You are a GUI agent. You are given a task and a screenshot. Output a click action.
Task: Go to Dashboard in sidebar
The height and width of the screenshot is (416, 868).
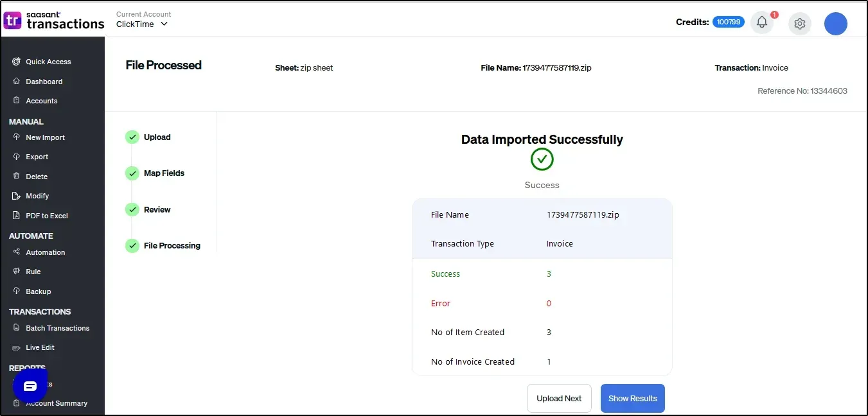(x=44, y=82)
